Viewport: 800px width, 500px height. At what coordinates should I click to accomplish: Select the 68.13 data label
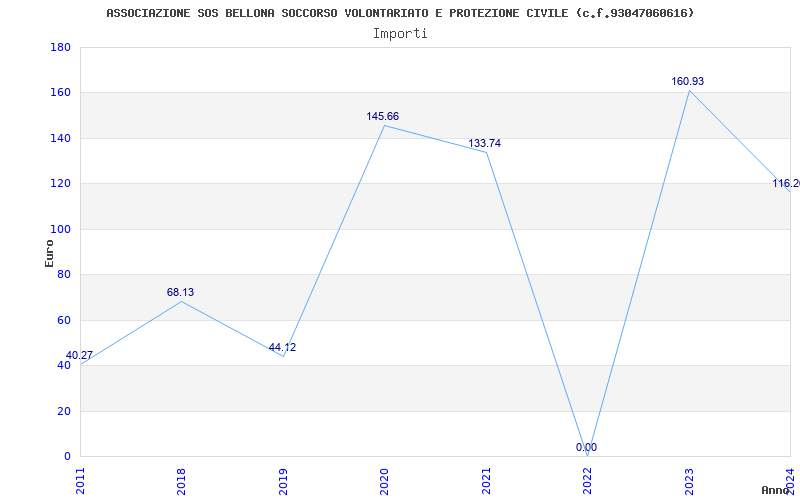pos(180,292)
